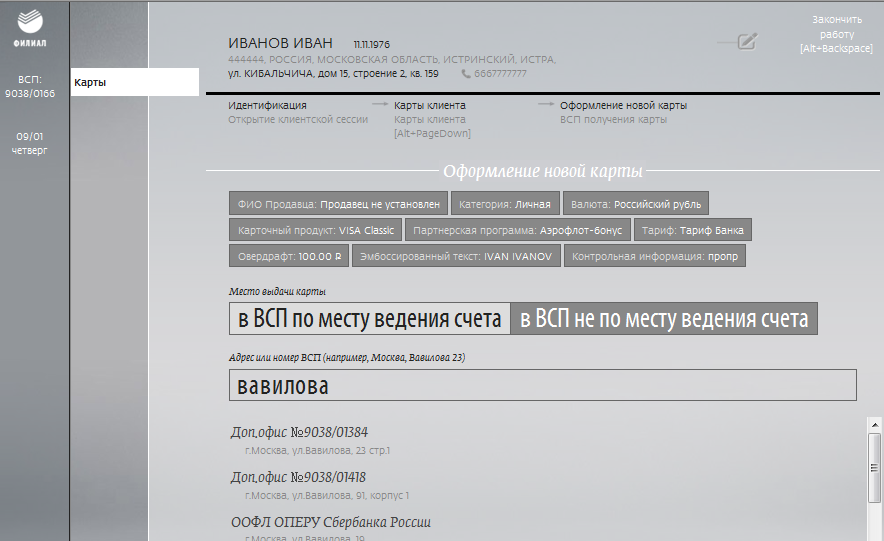Click the Овердрафт: 100.00 tag
This screenshot has width=884, height=541.
(289, 256)
